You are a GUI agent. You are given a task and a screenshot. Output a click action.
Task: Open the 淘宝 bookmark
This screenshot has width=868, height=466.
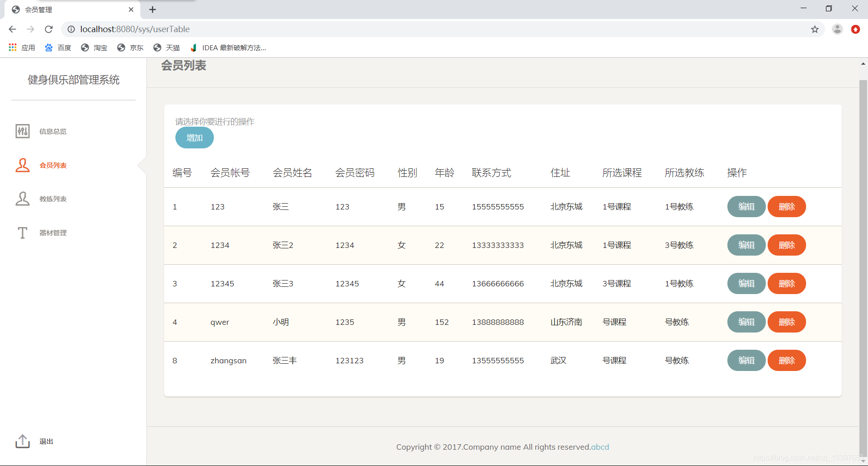pos(94,48)
